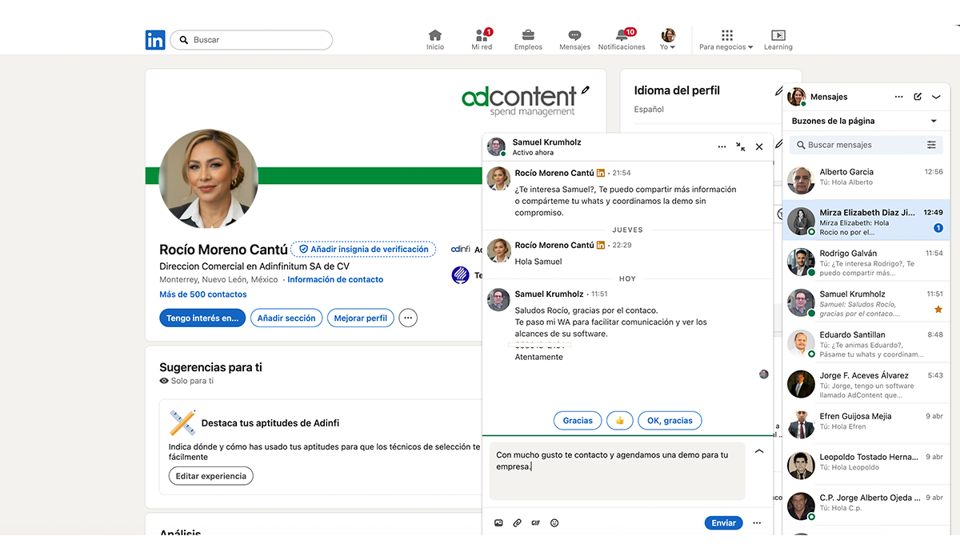960x560 pixels.
Task: Collapse the Mensajes panel with the chevron
Action: [936, 97]
